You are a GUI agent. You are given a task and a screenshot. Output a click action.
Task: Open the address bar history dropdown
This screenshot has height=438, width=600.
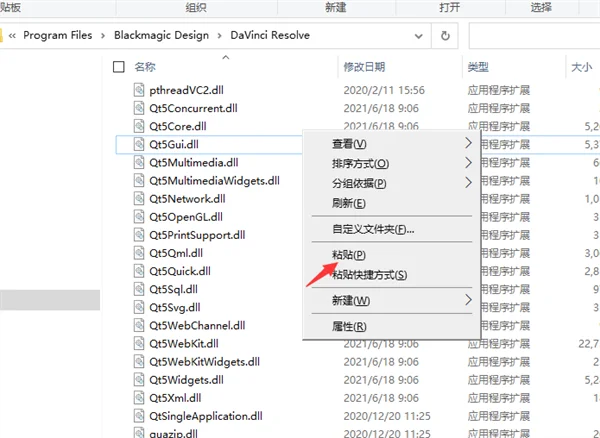click(419, 36)
